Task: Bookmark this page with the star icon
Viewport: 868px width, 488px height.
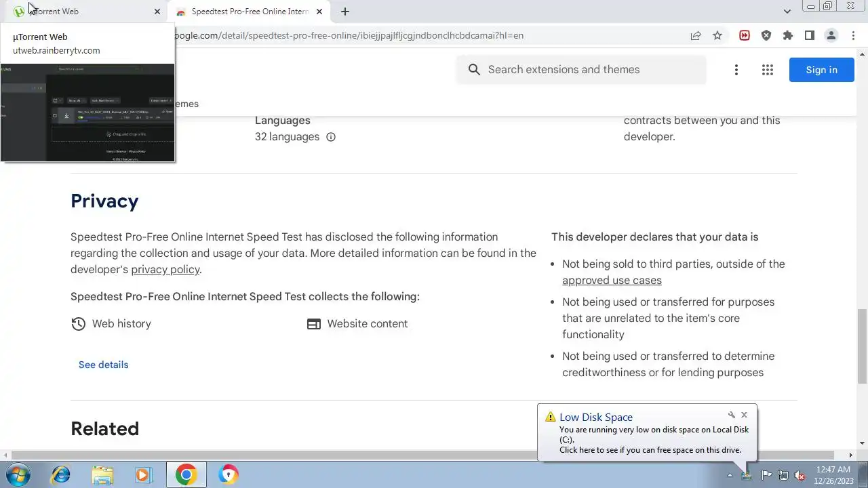Action: click(x=717, y=36)
